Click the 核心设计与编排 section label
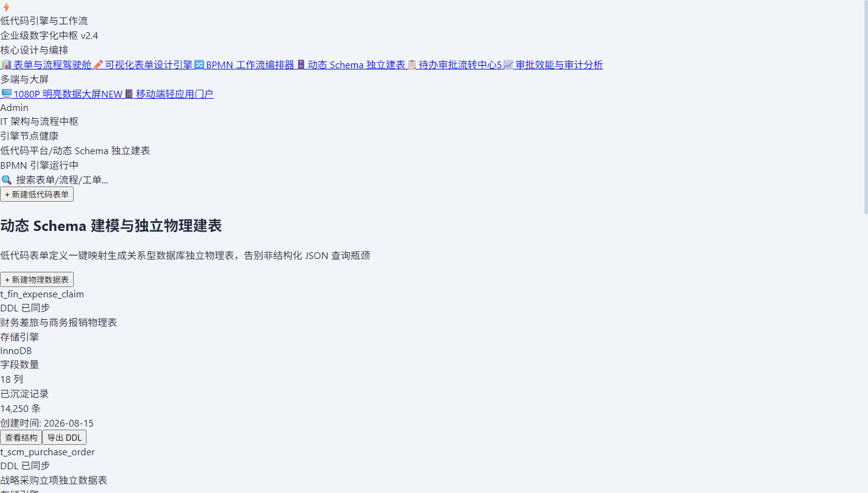Viewport: 868px width, 493px height. coord(34,50)
